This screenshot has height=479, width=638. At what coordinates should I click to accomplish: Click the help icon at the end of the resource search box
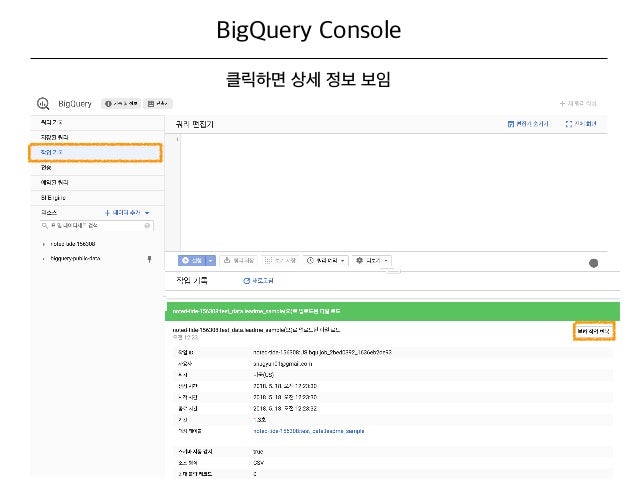[147, 225]
